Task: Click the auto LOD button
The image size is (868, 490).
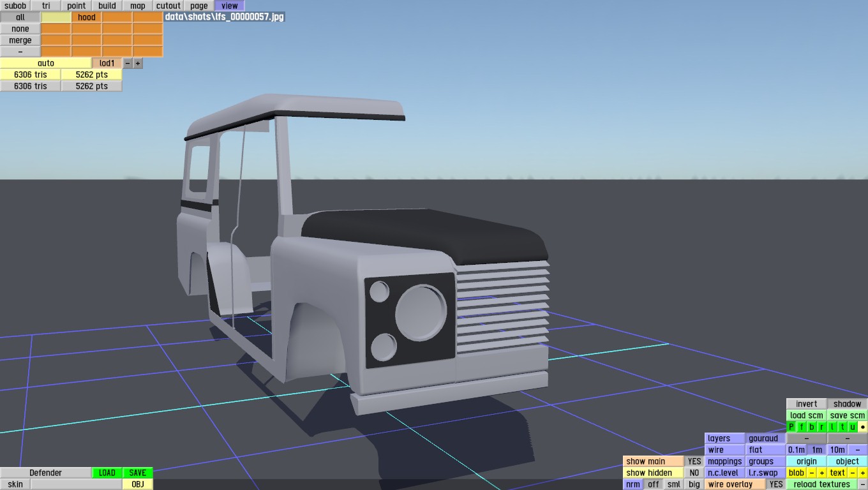Action: pyautogui.click(x=46, y=63)
